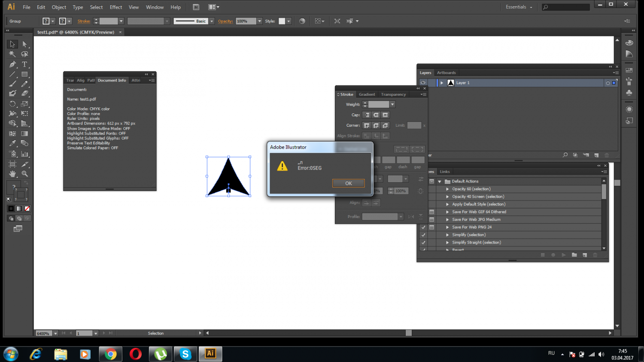
Task: Select the Paintbrush tool
Action: pyautogui.click(x=12, y=84)
